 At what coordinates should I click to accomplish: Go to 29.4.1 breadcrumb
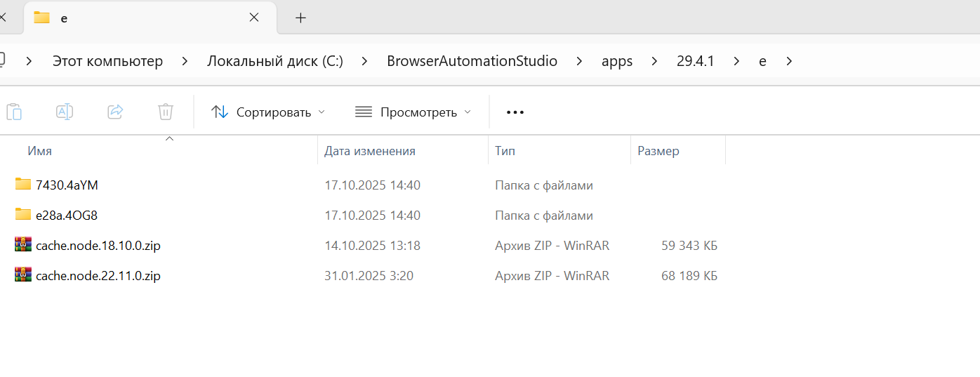[695, 61]
